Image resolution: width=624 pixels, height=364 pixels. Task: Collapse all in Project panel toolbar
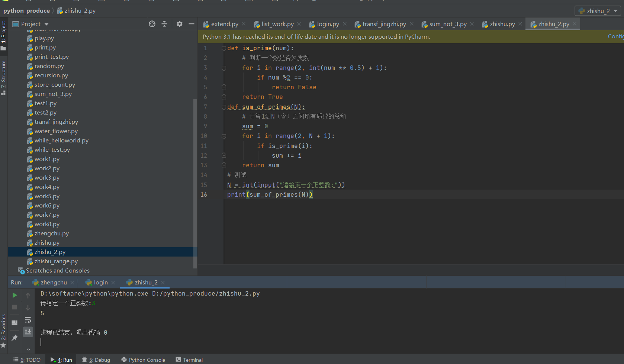click(x=164, y=24)
